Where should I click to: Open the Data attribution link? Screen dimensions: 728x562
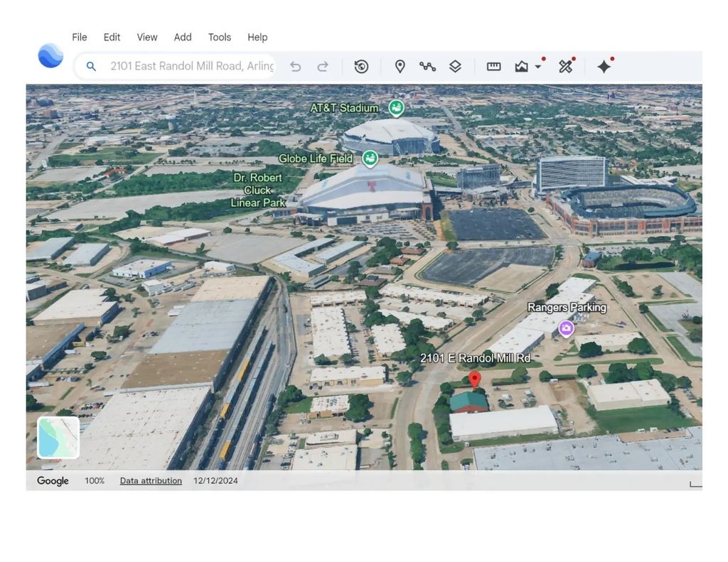click(151, 481)
